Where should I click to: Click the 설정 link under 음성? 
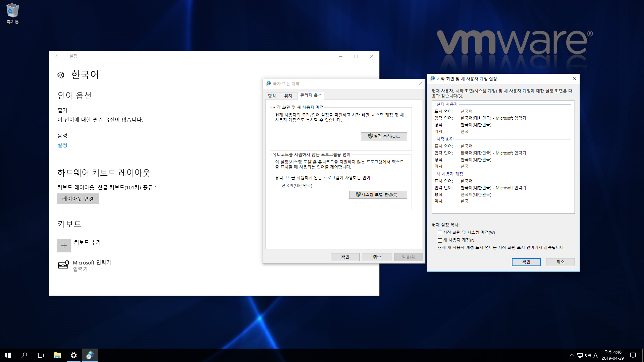click(62, 145)
